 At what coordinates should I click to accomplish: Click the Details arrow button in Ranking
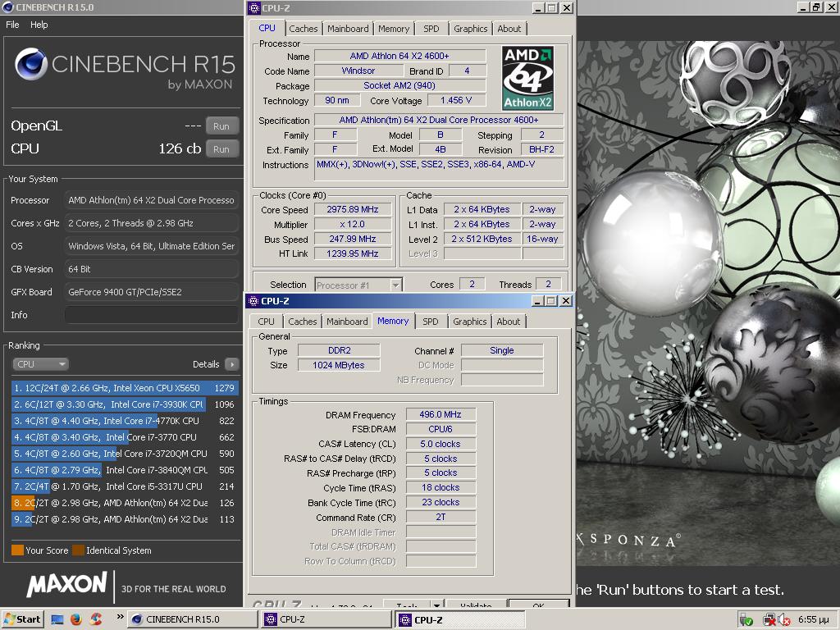232,364
